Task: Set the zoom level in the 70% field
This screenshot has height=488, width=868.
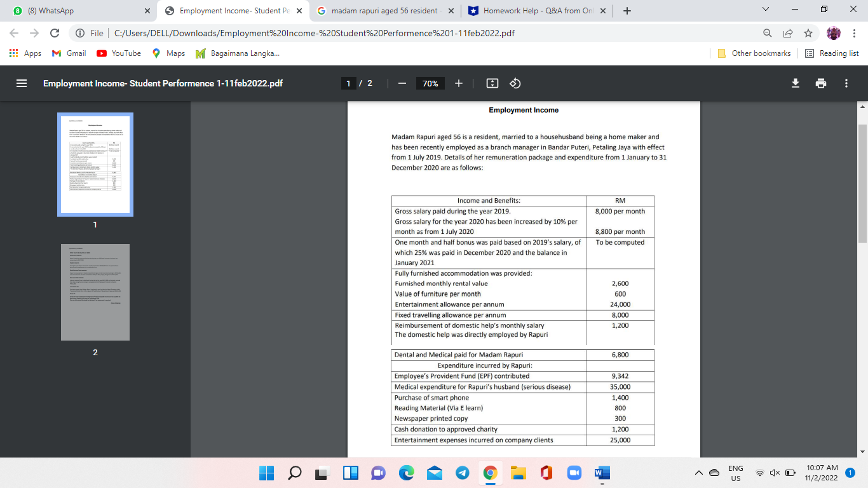Action: click(430, 83)
